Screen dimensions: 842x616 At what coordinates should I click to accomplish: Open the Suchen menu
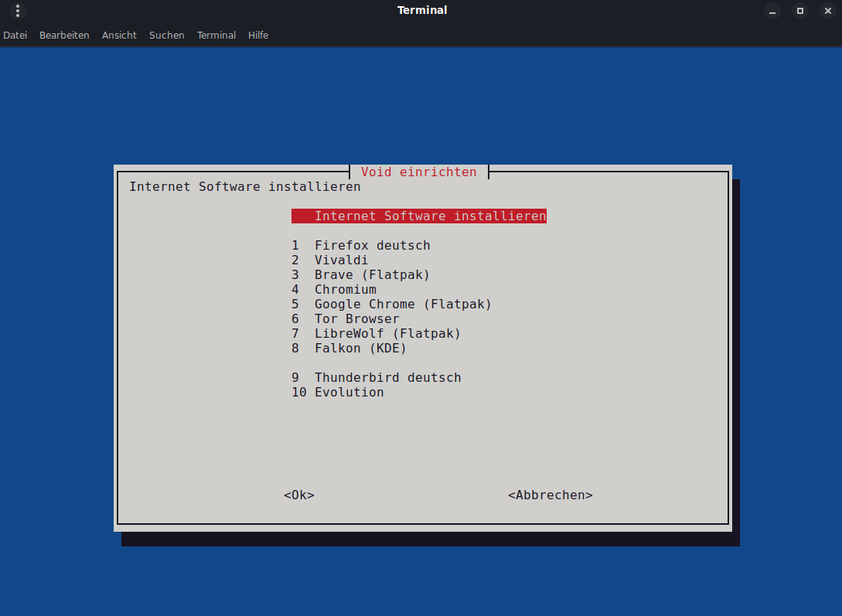pos(166,35)
